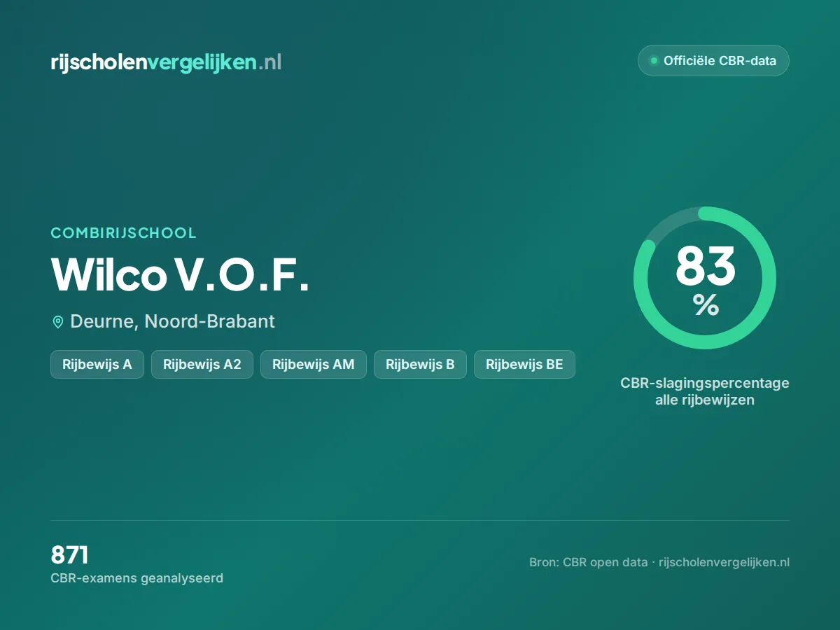Select the Rijbewijs A2 tag
Screen dimensions: 840x630
click(x=202, y=365)
